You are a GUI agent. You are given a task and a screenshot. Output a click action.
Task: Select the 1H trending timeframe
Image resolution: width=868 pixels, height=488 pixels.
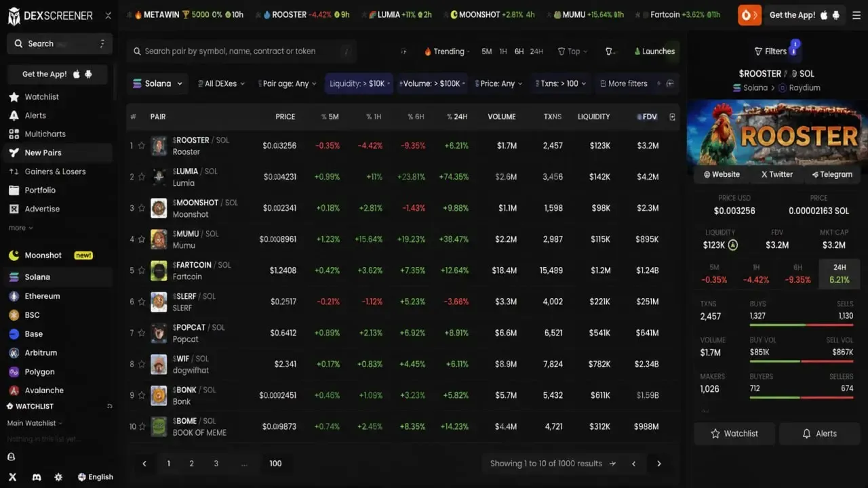click(503, 52)
